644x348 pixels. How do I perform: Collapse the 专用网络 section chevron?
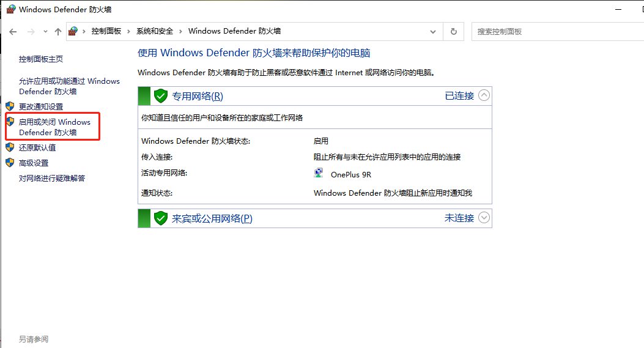(x=484, y=95)
